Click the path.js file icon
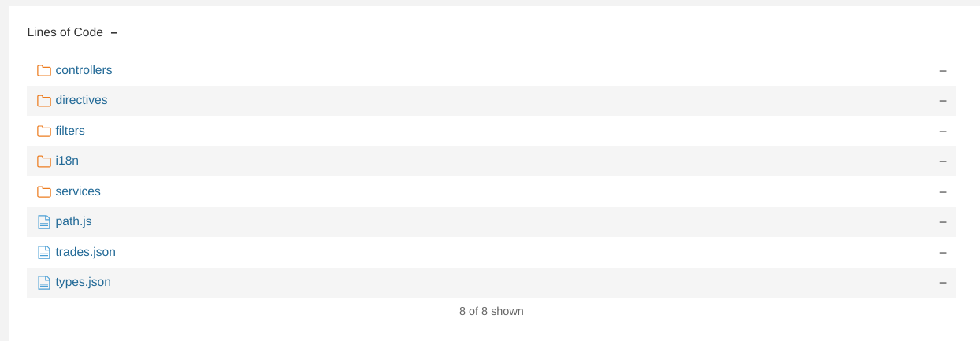 [x=44, y=222]
